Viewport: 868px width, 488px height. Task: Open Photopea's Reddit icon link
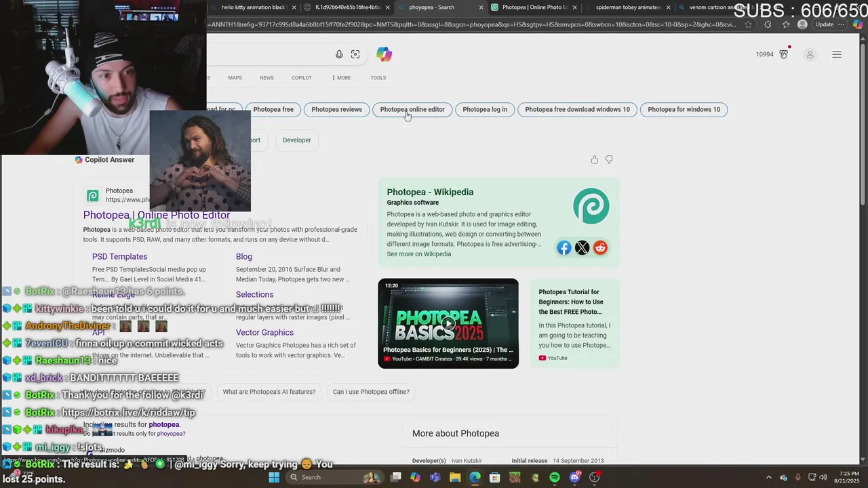[x=600, y=247]
